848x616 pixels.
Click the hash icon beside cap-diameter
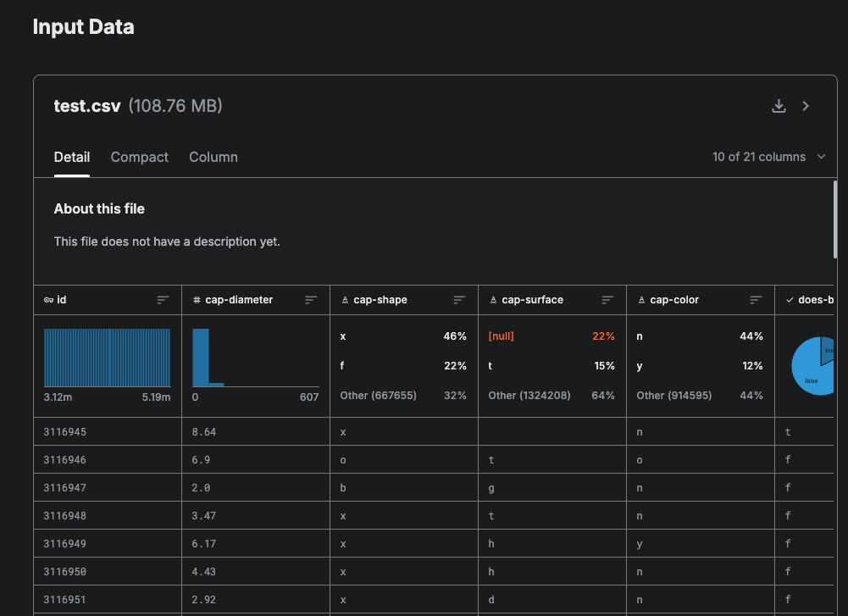197,300
